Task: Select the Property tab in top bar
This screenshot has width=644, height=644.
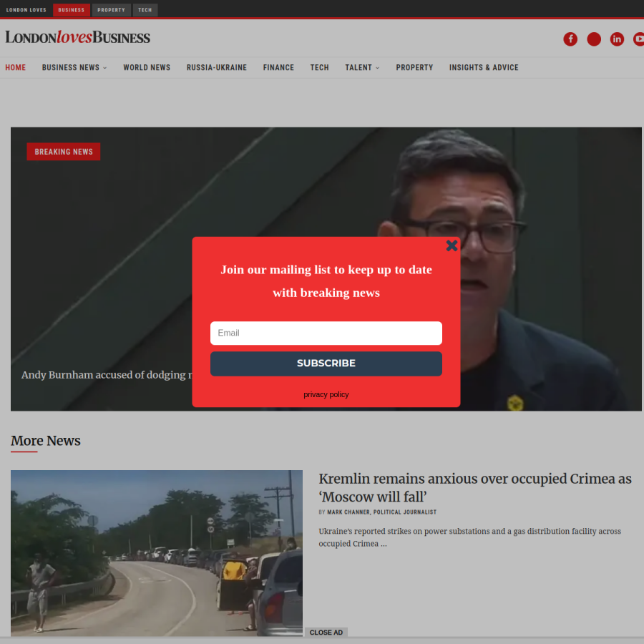Action: tap(112, 10)
